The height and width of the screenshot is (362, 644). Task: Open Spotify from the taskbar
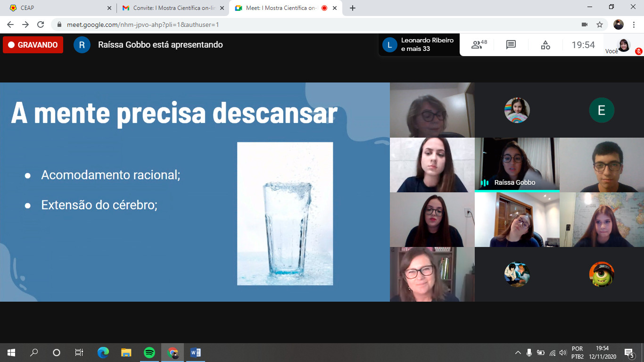[x=149, y=353]
